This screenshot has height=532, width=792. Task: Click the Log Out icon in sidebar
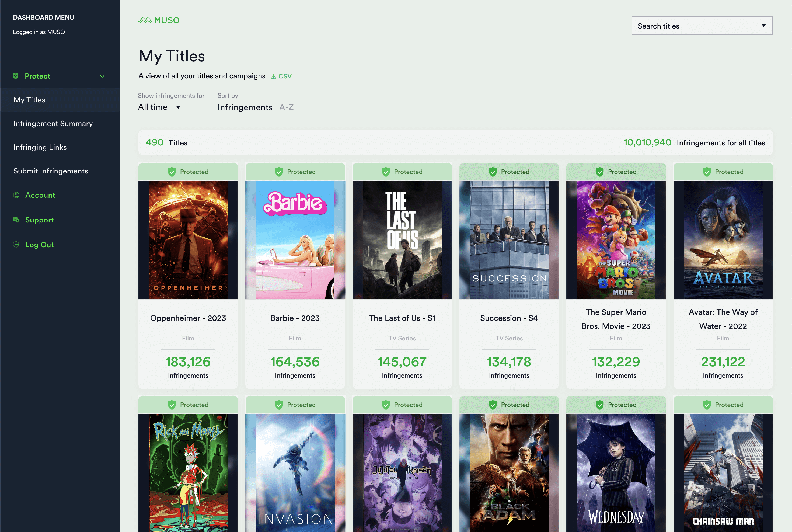(16, 244)
